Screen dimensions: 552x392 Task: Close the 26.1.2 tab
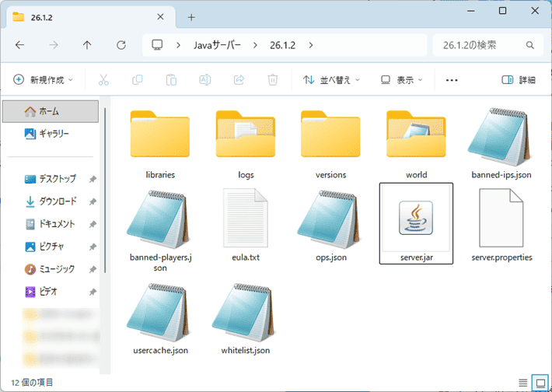point(160,17)
